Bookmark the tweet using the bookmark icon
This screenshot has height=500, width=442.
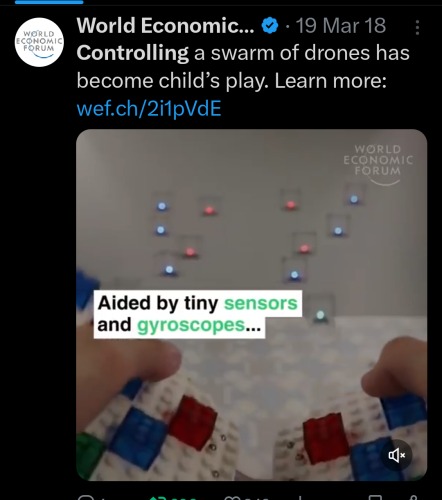click(x=374, y=498)
